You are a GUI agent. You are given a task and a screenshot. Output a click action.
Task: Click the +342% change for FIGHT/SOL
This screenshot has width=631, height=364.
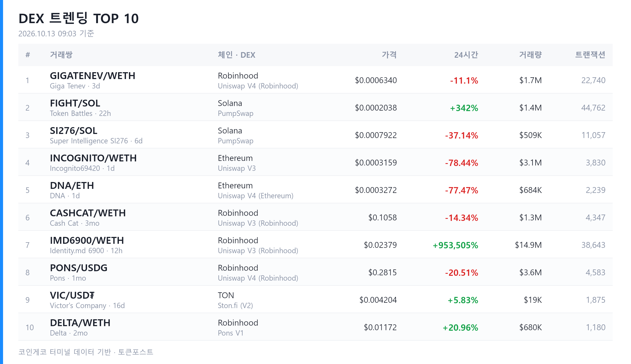coord(464,108)
